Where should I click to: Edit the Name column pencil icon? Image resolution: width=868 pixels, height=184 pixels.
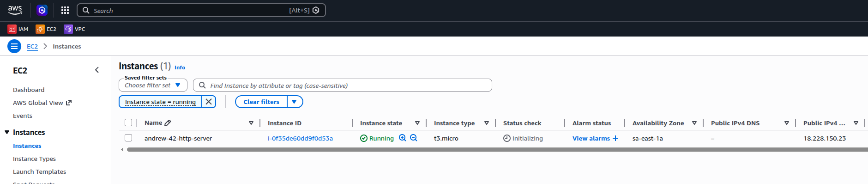click(x=168, y=123)
